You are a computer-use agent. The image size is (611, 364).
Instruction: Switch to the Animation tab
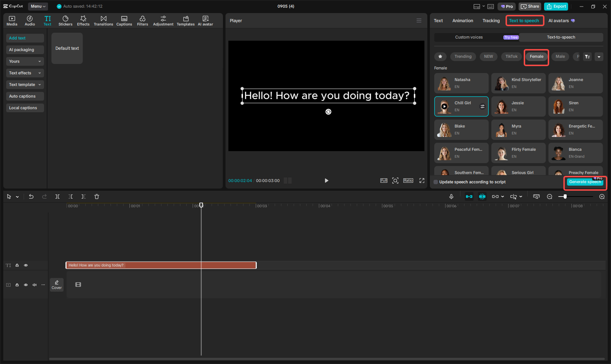(x=463, y=21)
